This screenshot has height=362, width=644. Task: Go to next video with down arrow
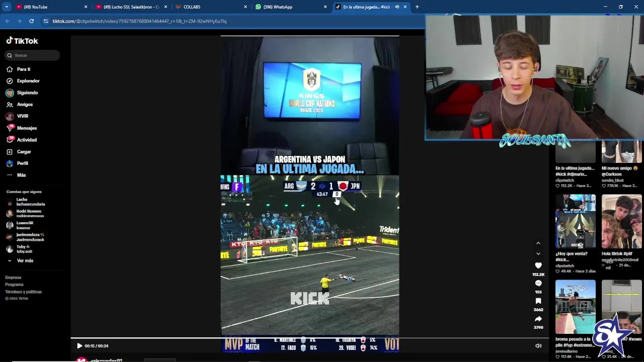coord(538,254)
